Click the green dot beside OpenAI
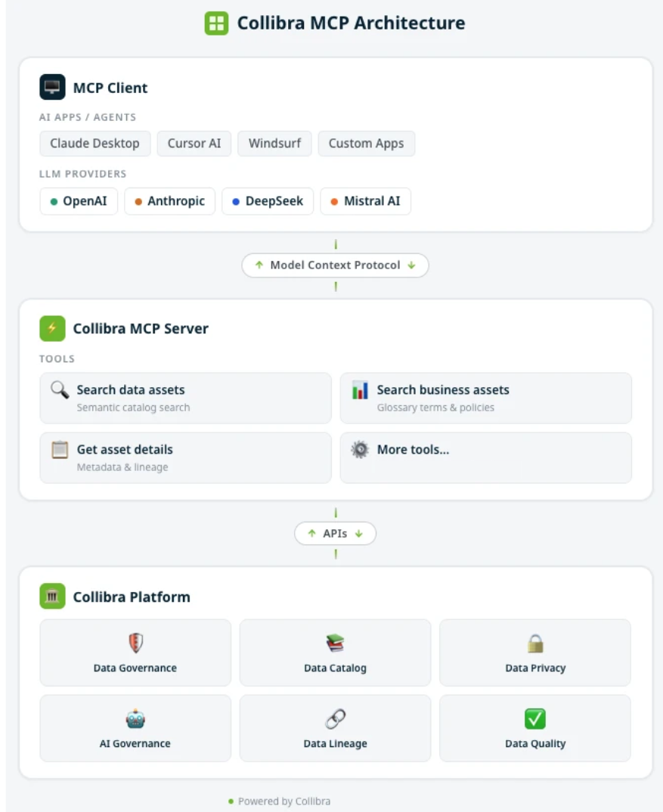663x812 pixels. pyautogui.click(x=54, y=201)
